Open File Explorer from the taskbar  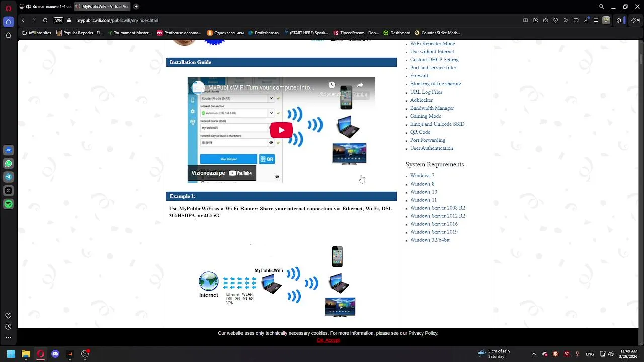(26, 354)
